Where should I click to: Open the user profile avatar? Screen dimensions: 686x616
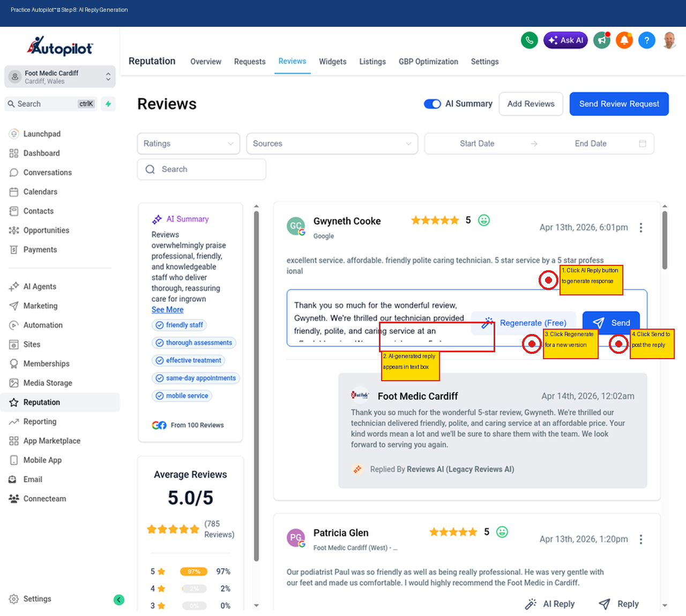click(669, 40)
